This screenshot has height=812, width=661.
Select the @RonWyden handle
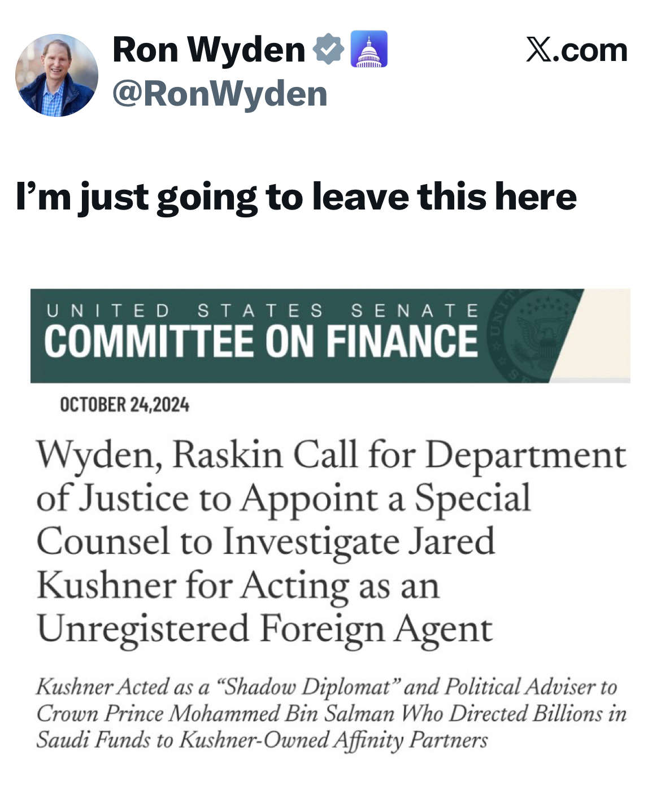click(x=220, y=94)
